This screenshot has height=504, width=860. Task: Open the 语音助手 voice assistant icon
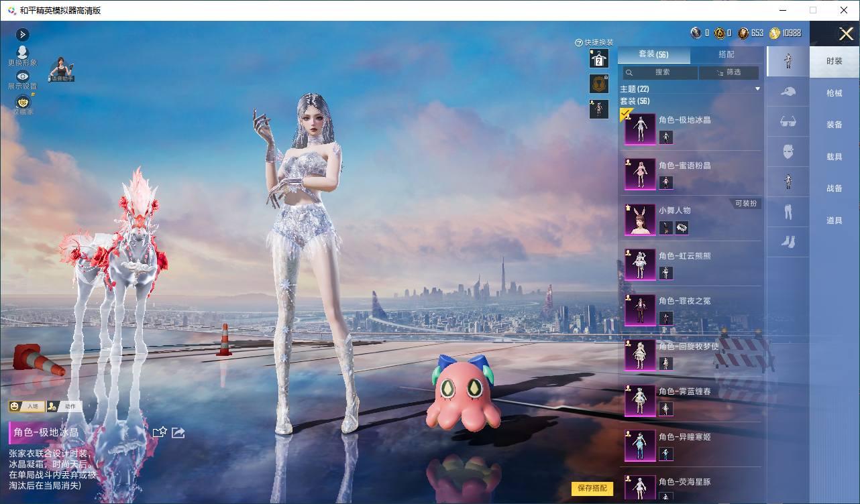coord(61,69)
